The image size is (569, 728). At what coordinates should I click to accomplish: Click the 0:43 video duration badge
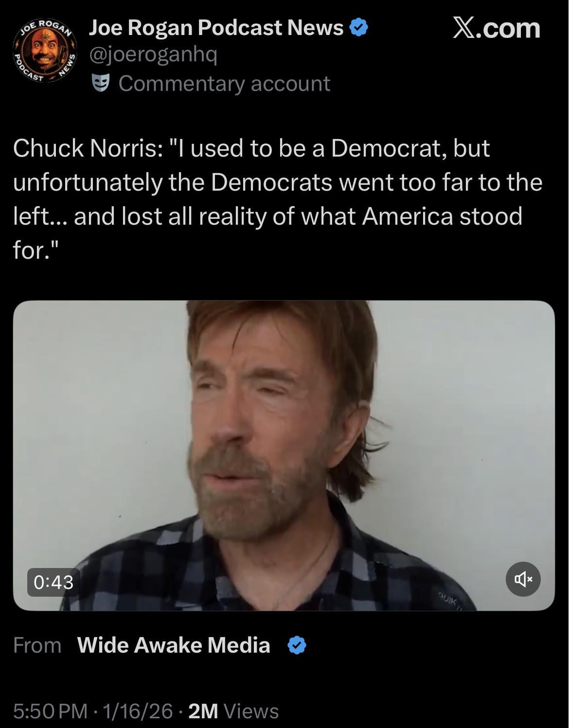(x=53, y=582)
